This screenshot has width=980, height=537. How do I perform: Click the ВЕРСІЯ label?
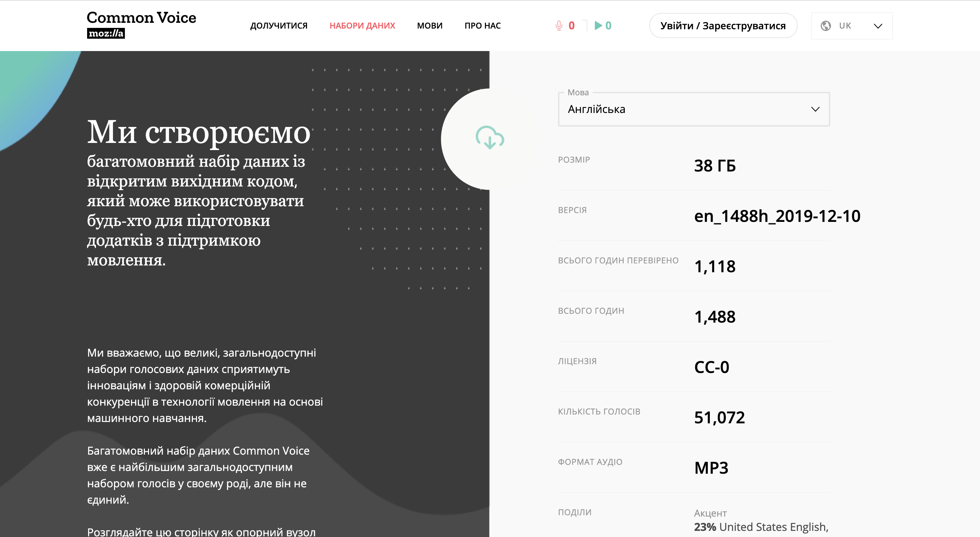coord(572,210)
